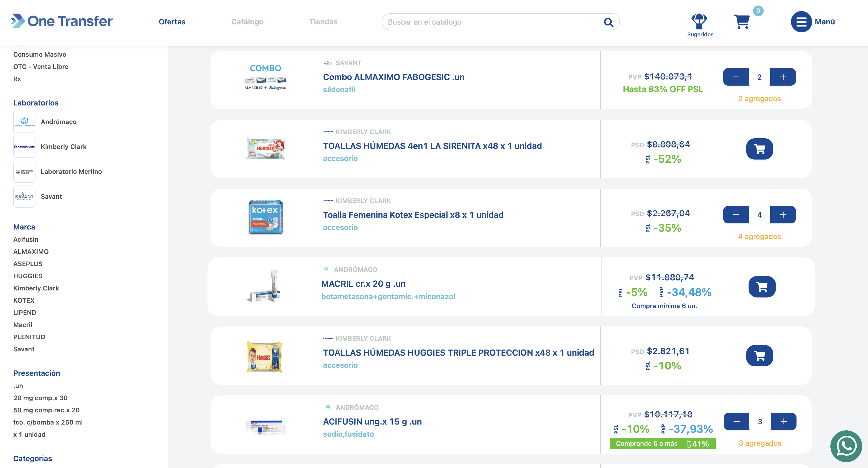Screen dimensions: 868x468
Task: Filter by fco. c/bomba x 250 ml
Action: pyautogui.click(x=48, y=422)
